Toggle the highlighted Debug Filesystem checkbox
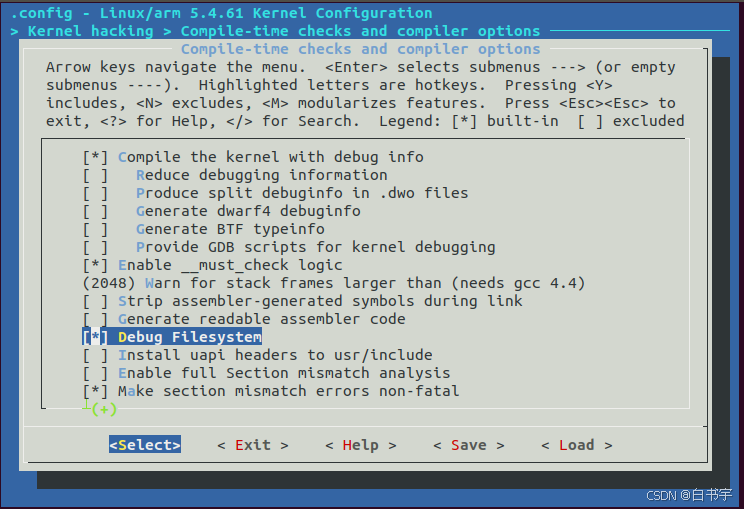Screen dimensions: 744x509 pos(95,337)
